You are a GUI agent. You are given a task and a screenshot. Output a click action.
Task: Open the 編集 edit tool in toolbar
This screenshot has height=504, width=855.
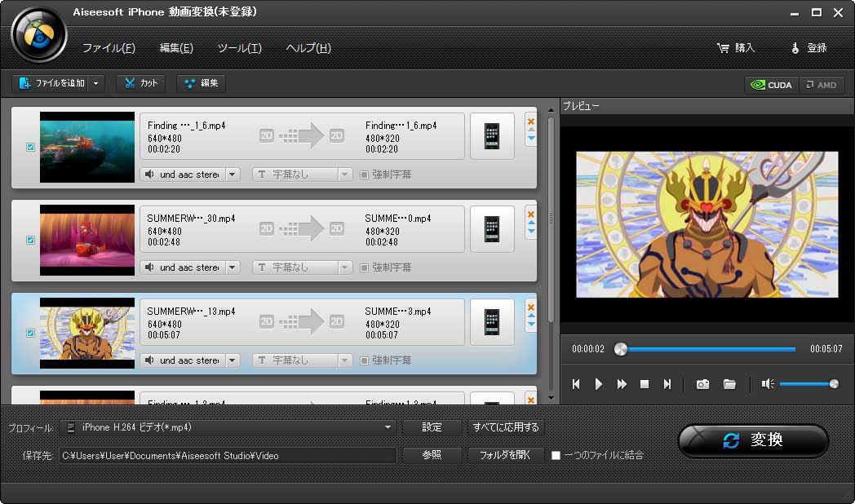[x=201, y=83]
